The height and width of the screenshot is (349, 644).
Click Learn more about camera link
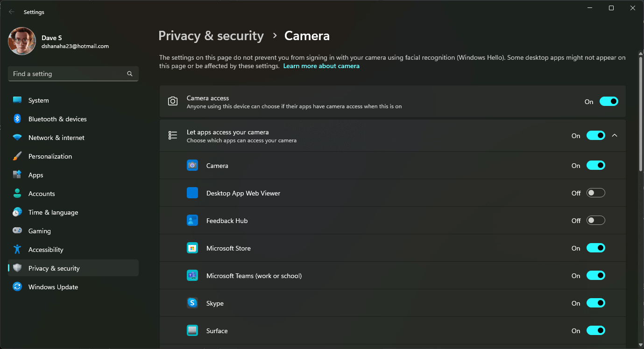point(321,66)
